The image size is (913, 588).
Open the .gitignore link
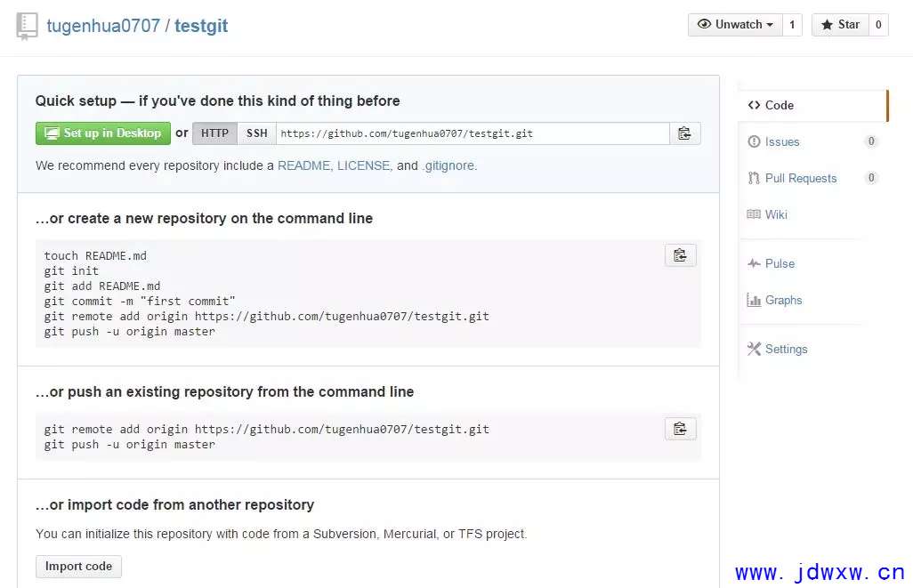point(448,166)
